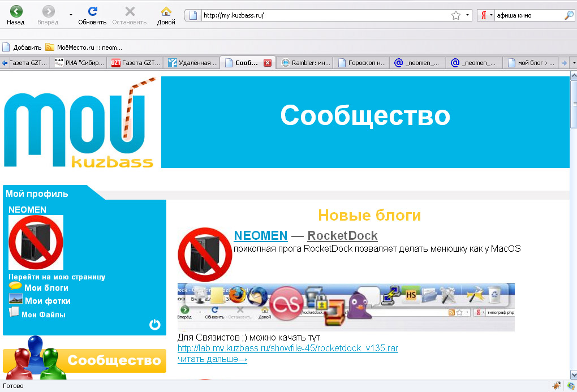Screen dimensions: 577x392
Task: Close the active Сооб... tab
Action: tap(268, 63)
